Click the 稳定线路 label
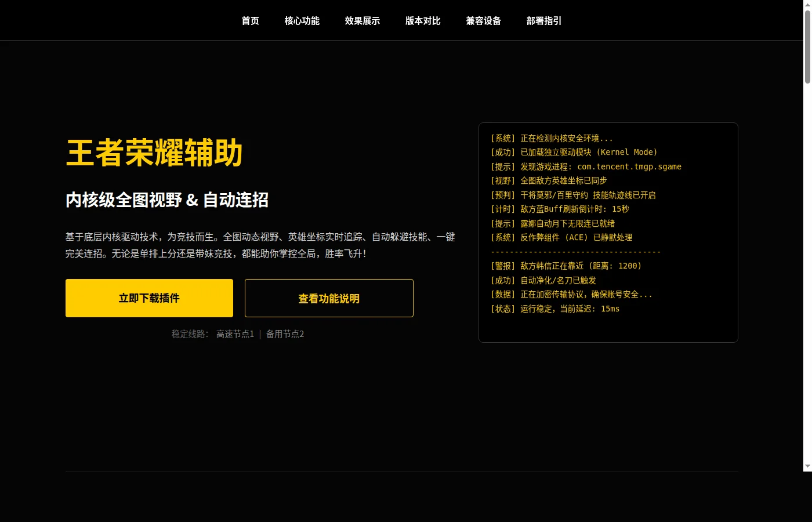 click(190, 334)
